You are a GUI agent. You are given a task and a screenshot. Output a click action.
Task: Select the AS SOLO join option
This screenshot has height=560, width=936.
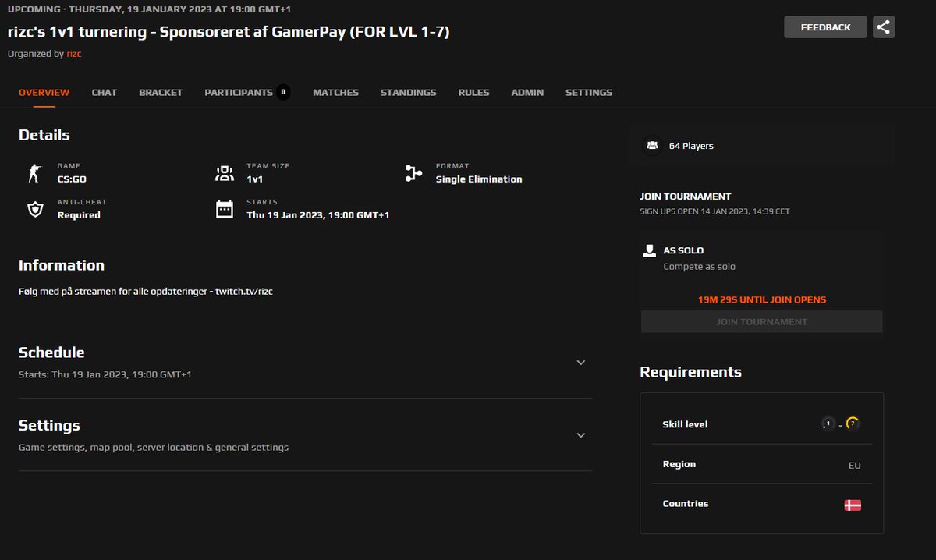pyautogui.click(x=762, y=259)
